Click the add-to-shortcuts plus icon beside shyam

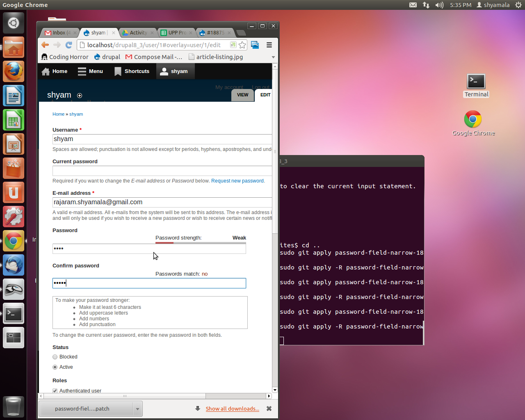pyautogui.click(x=80, y=96)
